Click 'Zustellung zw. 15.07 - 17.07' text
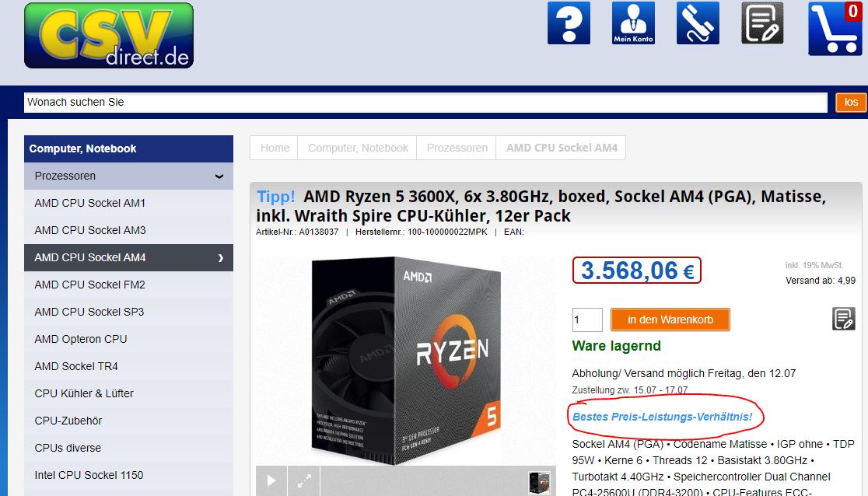The image size is (868, 496). tap(630, 389)
